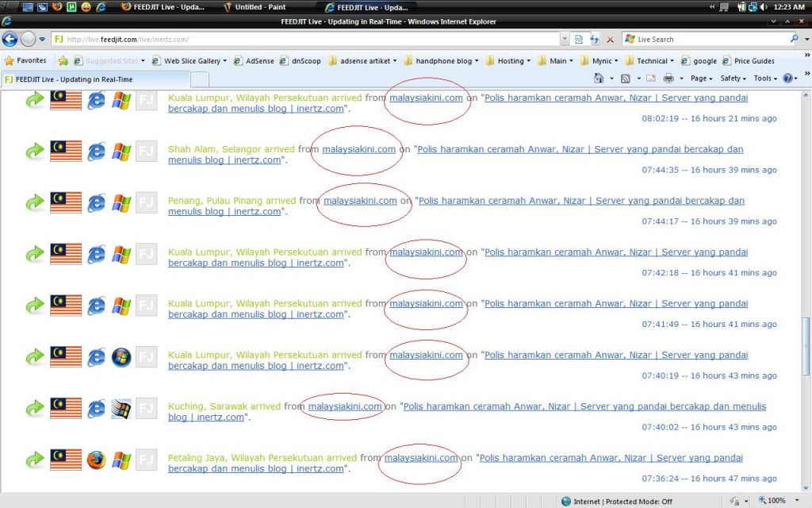This screenshot has width=812, height=508.
Task: Open Web Slice Gallery favorites item
Action: pyautogui.click(x=189, y=60)
